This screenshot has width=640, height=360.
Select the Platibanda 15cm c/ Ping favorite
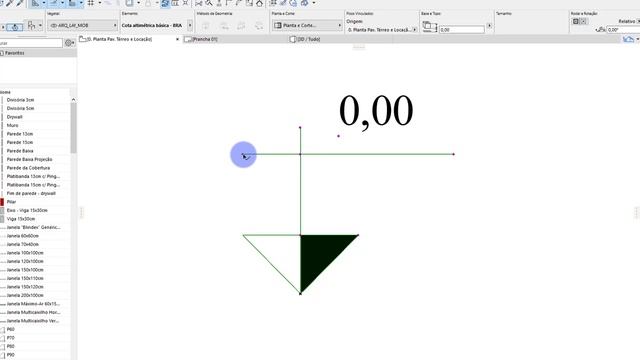33,185
